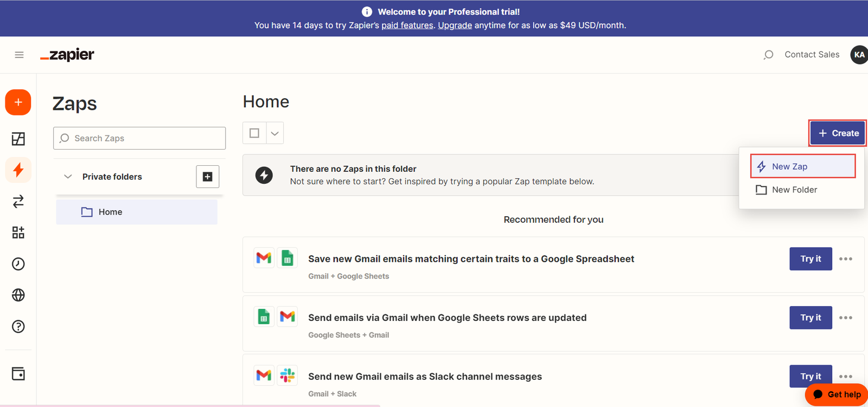Open the Transfers arrows sidebar icon
This screenshot has height=407, width=868.
pyautogui.click(x=18, y=202)
